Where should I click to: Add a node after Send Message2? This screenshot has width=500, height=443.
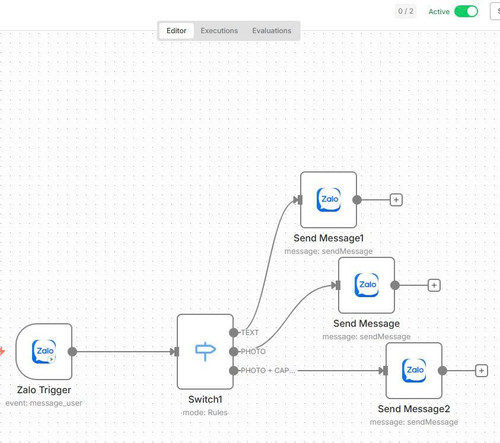[481, 370]
